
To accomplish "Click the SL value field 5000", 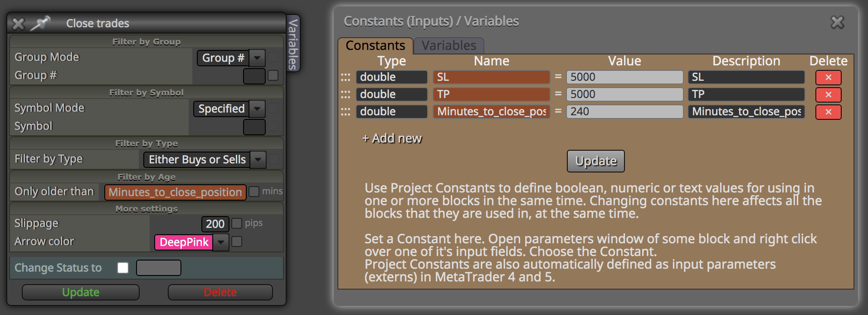I will [x=625, y=77].
